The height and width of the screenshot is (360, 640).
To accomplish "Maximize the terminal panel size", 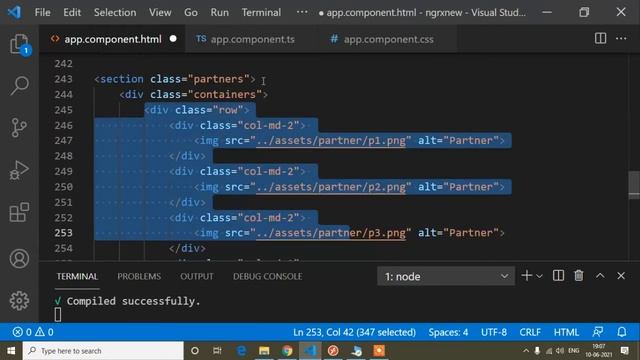I will point(600,276).
